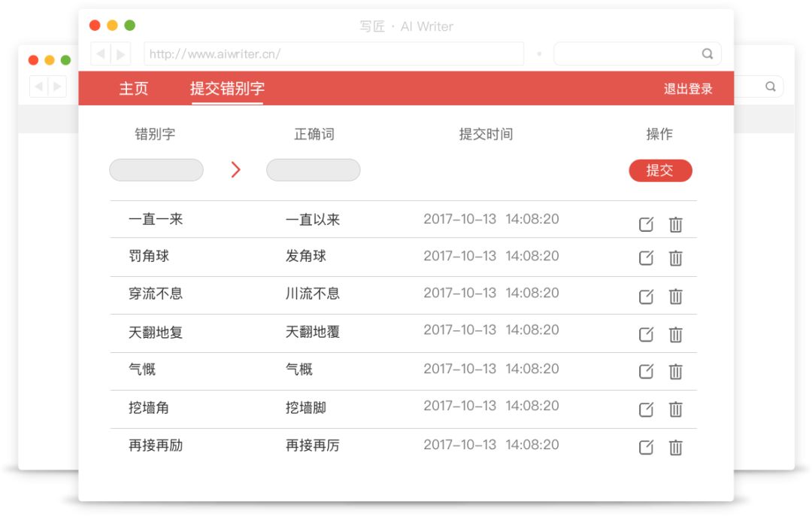Click the aiwriter.cn URL address bar
The height and width of the screenshot is (517, 812).
pyautogui.click(x=334, y=54)
